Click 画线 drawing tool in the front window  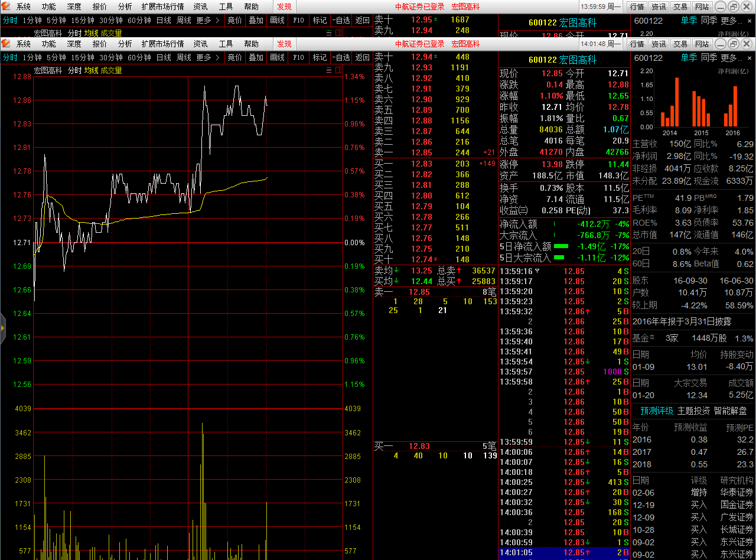pyautogui.click(x=277, y=57)
